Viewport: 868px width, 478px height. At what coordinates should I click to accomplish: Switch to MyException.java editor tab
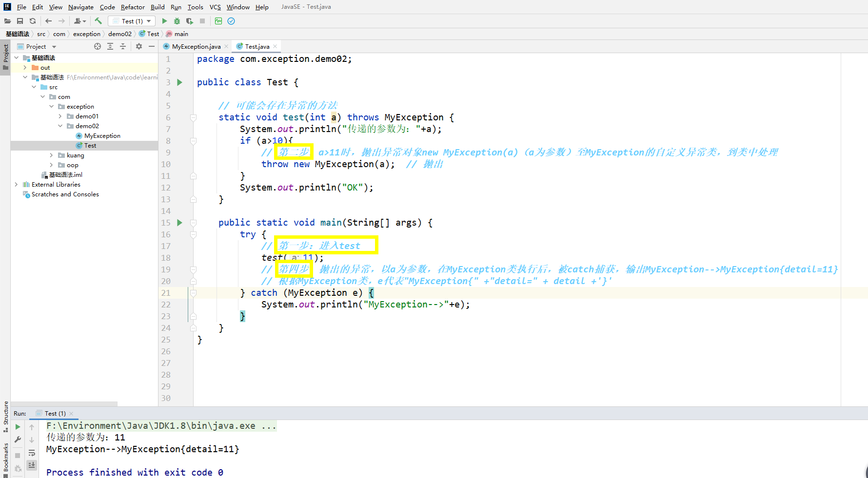point(196,47)
